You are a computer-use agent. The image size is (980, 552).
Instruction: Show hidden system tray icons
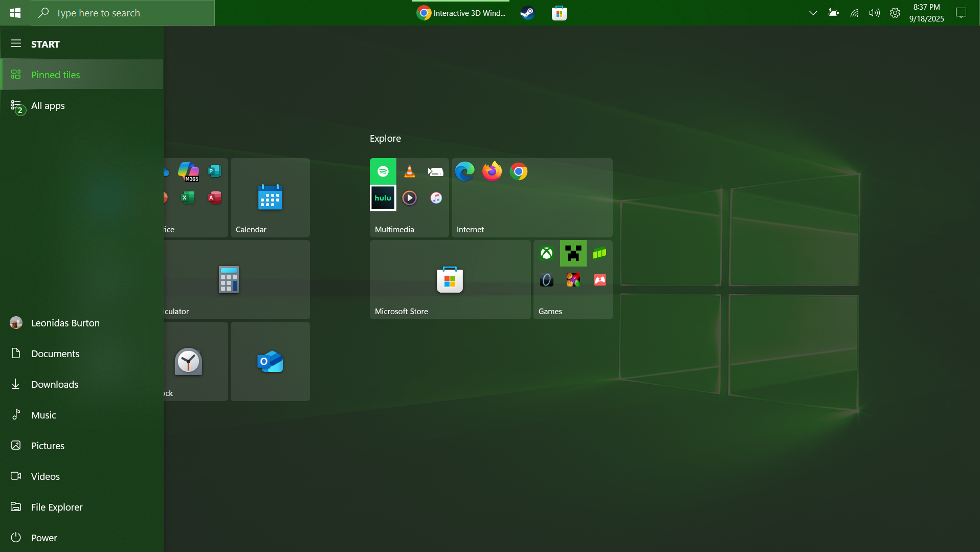click(x=813, y=13)
